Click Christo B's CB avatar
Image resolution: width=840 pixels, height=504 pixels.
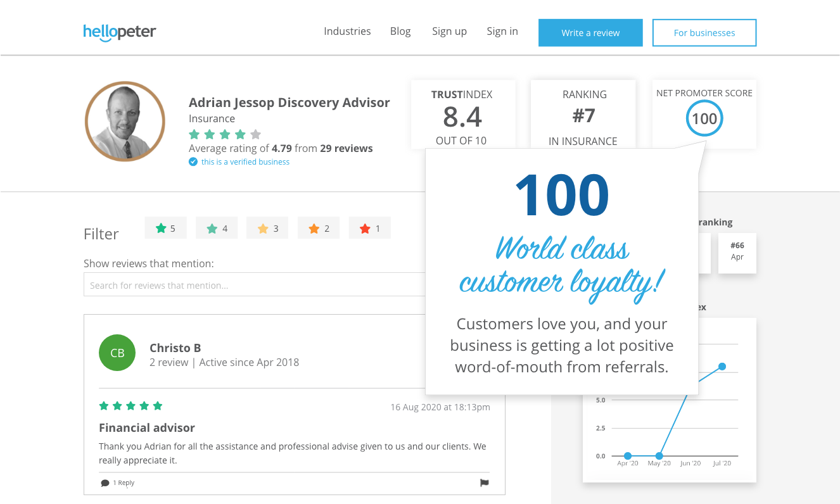(117, 353)
